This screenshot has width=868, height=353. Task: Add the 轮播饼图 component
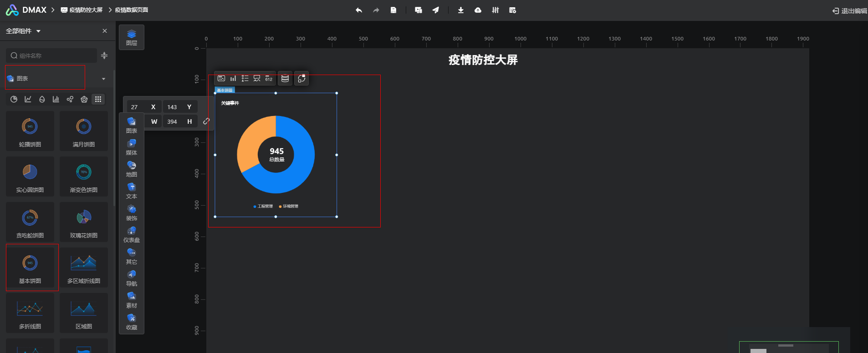(30, 131)
